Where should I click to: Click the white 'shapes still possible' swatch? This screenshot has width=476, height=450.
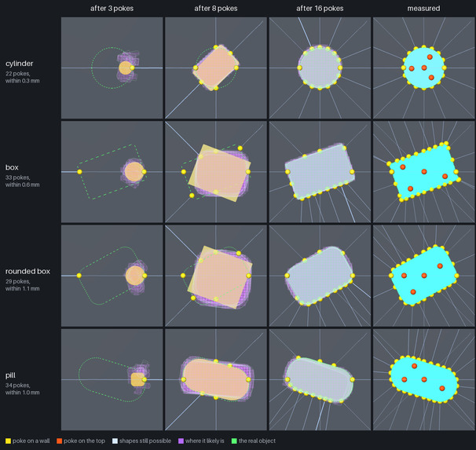[x=115, y=441]
